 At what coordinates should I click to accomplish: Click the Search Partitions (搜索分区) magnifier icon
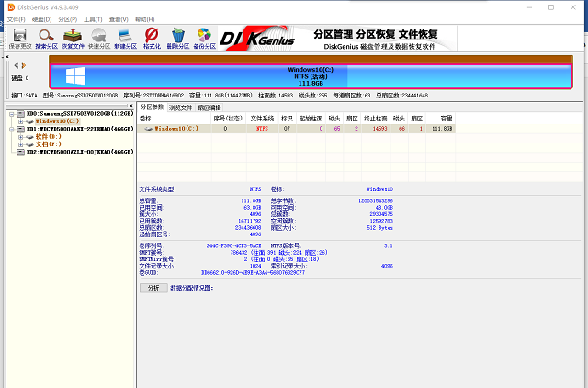click(x=47, y=39)
